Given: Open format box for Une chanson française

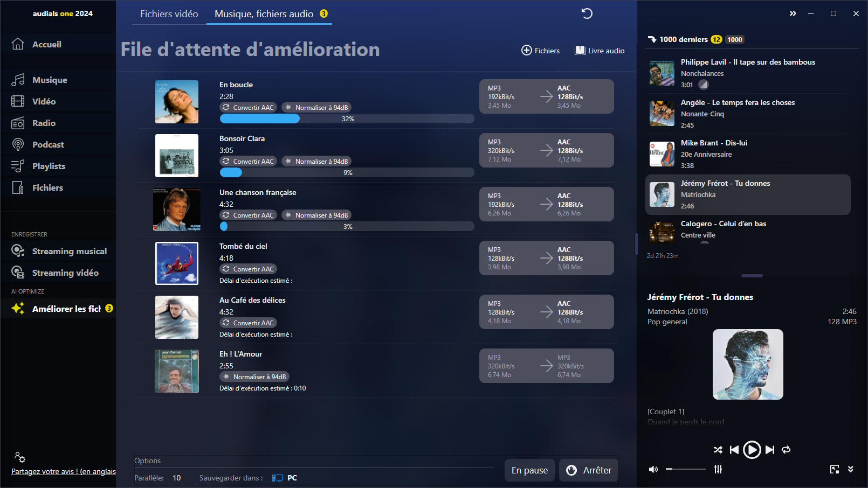Looking at the screenshot, I should [547, 204].
